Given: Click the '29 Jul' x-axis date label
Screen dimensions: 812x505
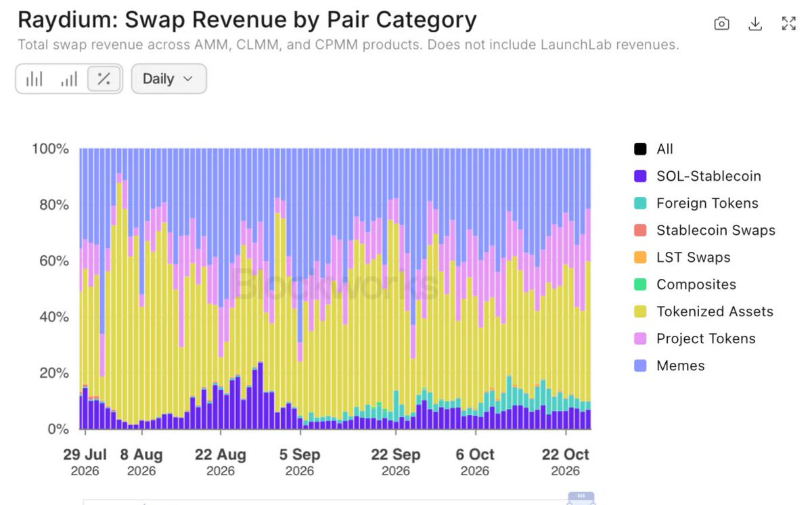Looking at the screenshot, I should [x=85, y=455].
